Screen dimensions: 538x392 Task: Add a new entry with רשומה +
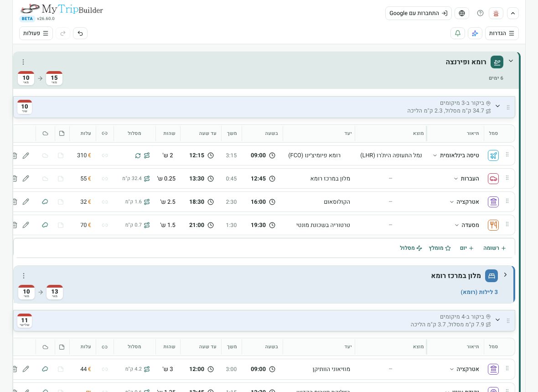(494, 248)
